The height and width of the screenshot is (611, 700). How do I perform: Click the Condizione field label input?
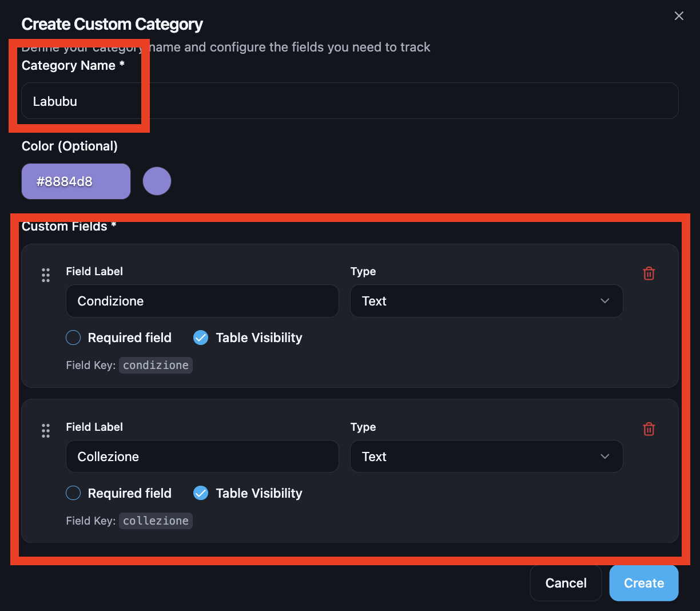coord(202,301)
